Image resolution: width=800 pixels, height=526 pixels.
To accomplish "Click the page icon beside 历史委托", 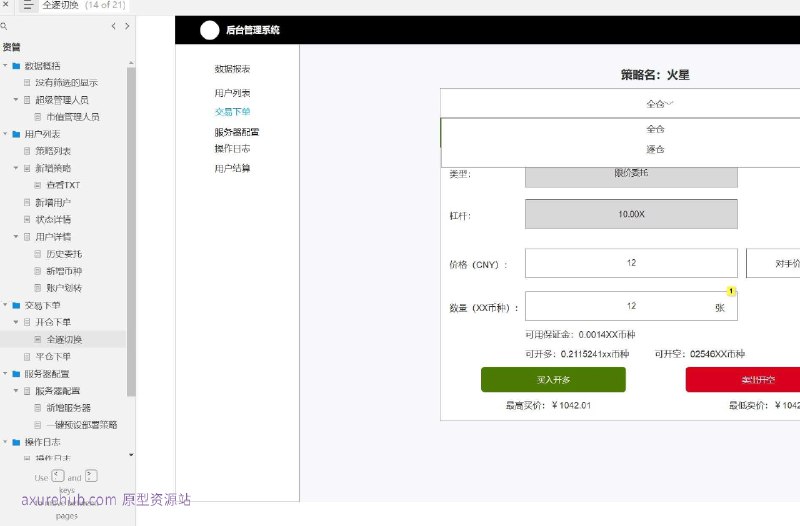I will [x=37, y=254].
